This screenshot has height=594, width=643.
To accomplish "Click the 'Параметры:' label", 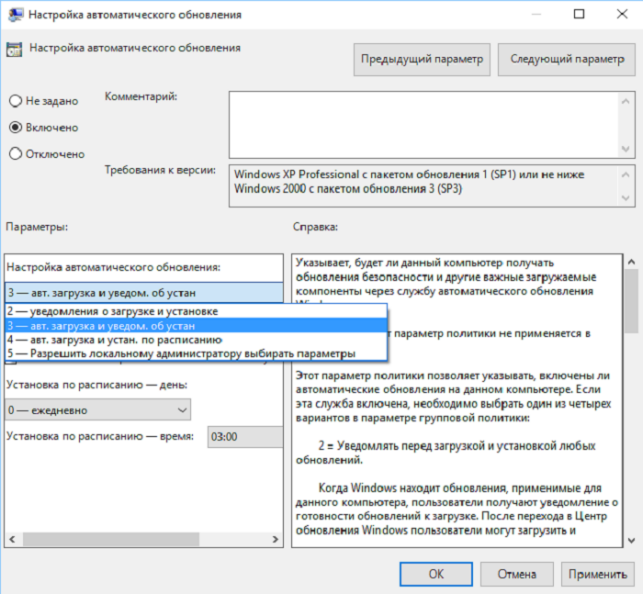I will [x=37, y=227].
